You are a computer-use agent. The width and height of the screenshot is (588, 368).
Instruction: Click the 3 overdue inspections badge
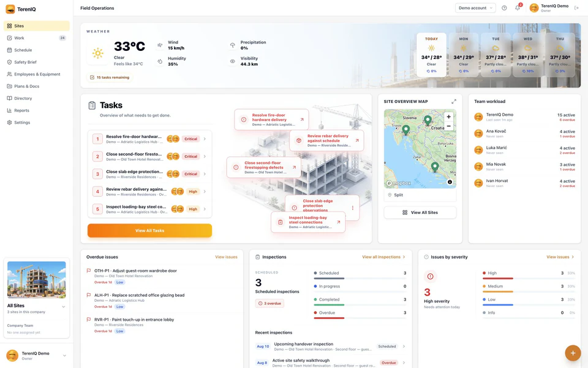[269, 304]
